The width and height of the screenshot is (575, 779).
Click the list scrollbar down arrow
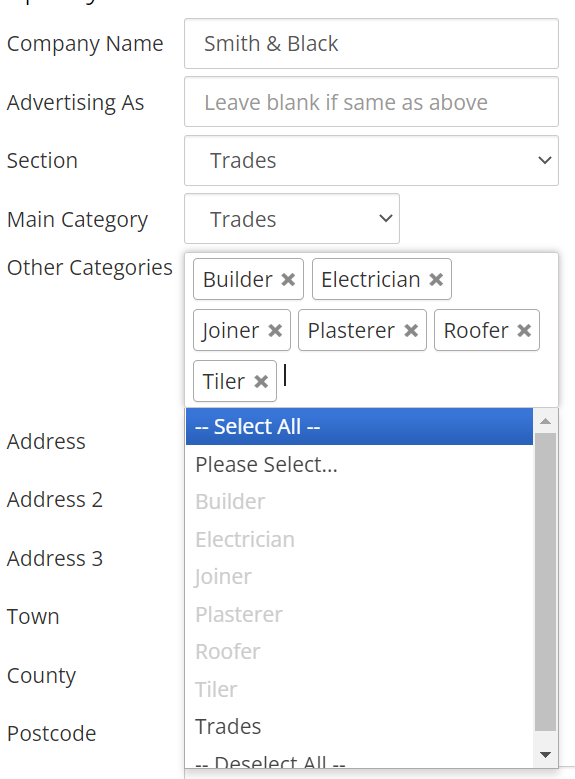(x=545, y=755)
